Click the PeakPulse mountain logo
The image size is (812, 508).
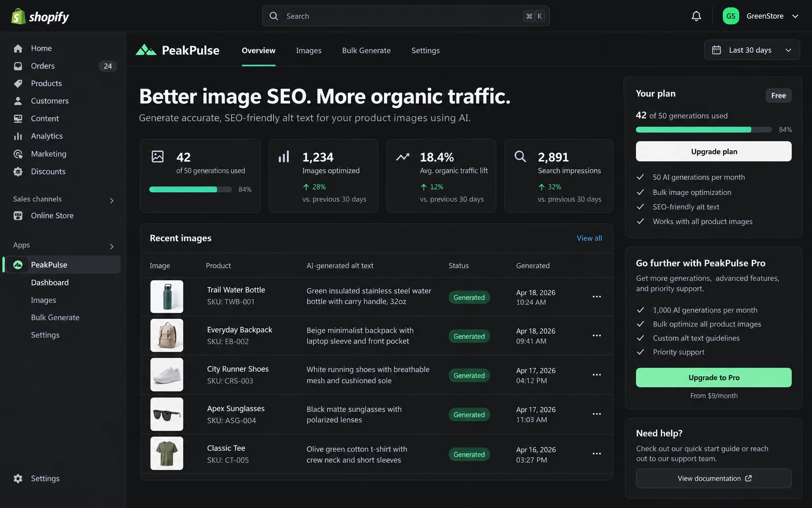point(146,50)
